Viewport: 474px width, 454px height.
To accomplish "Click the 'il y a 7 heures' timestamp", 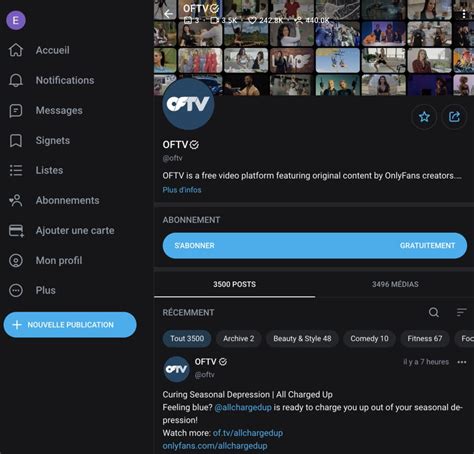I will (426, 362).
